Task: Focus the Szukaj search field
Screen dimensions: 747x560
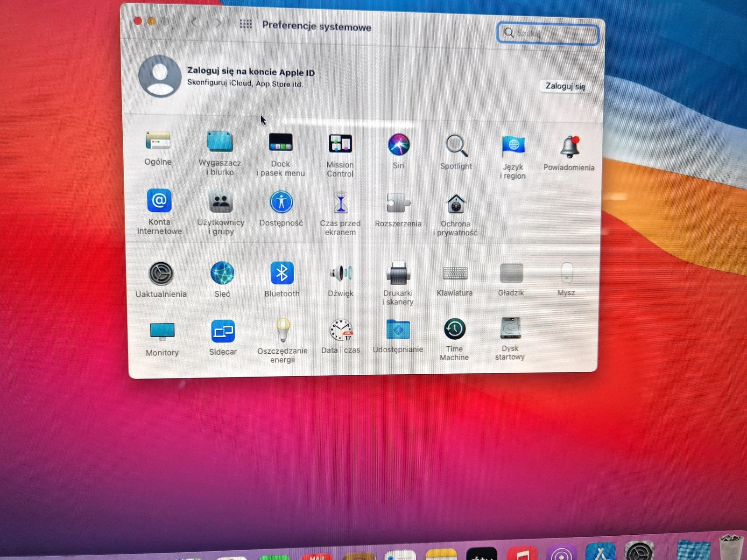Action: pyautogui.click(x=548, y=34)
